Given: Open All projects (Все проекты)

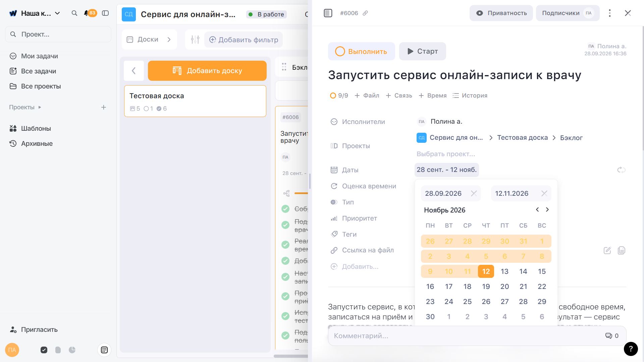Looking at the screenshot, I should click(x=41, y=86).
